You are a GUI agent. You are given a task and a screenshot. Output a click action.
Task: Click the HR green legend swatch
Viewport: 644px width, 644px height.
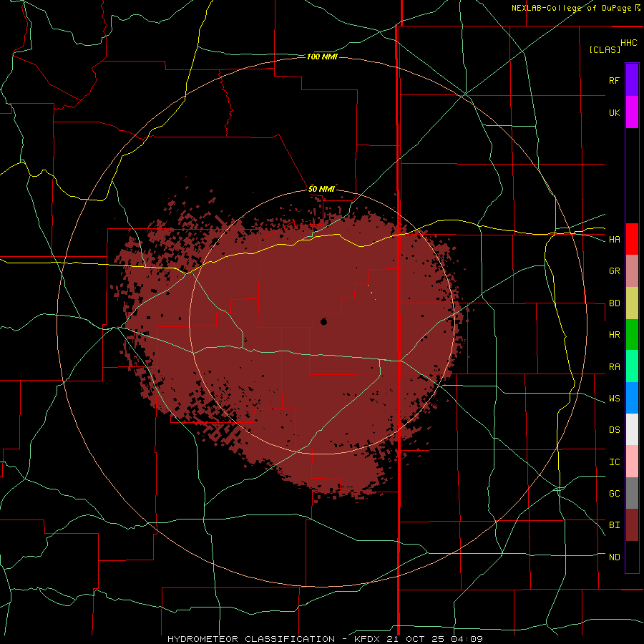632,335
